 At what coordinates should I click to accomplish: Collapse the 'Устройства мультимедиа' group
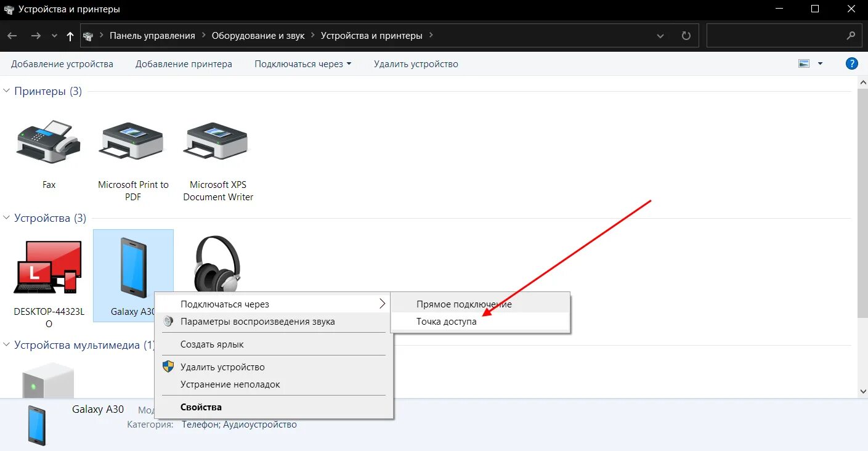click(7, 345)
